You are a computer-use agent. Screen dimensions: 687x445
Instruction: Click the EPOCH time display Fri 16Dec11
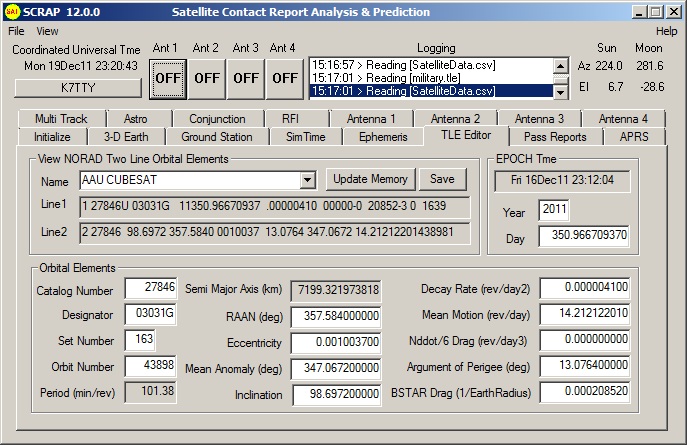coord(562,181)
